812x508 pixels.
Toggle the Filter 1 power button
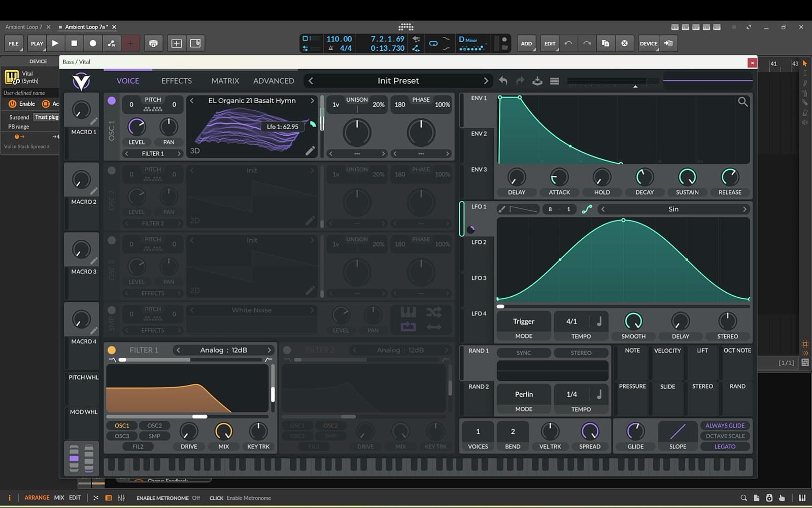tap(112, 350)
